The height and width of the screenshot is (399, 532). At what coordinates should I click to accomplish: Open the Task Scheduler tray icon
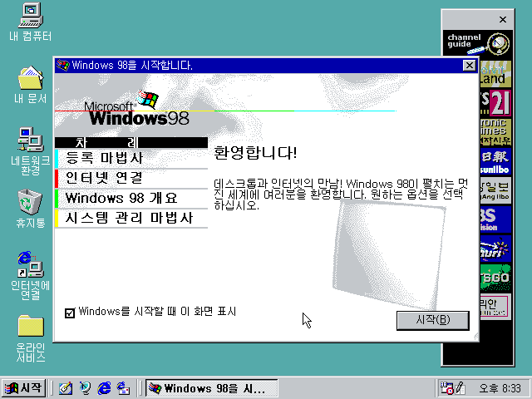[446, 388]
